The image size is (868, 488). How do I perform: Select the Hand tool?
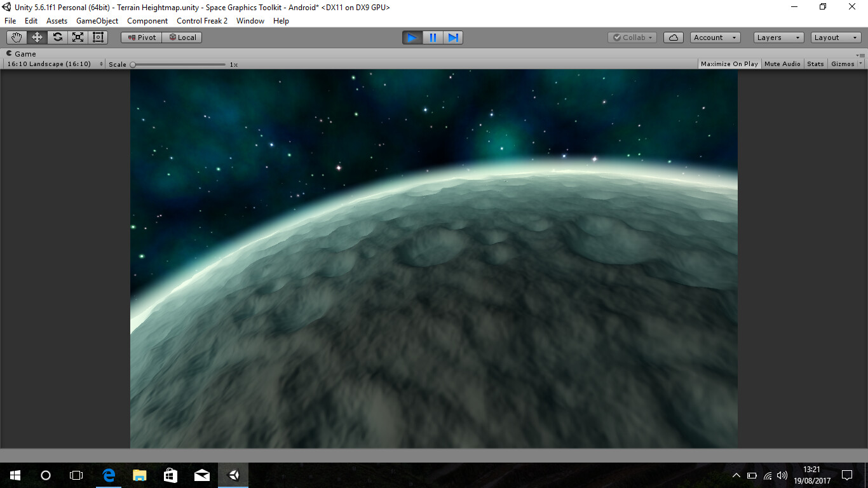16,37
